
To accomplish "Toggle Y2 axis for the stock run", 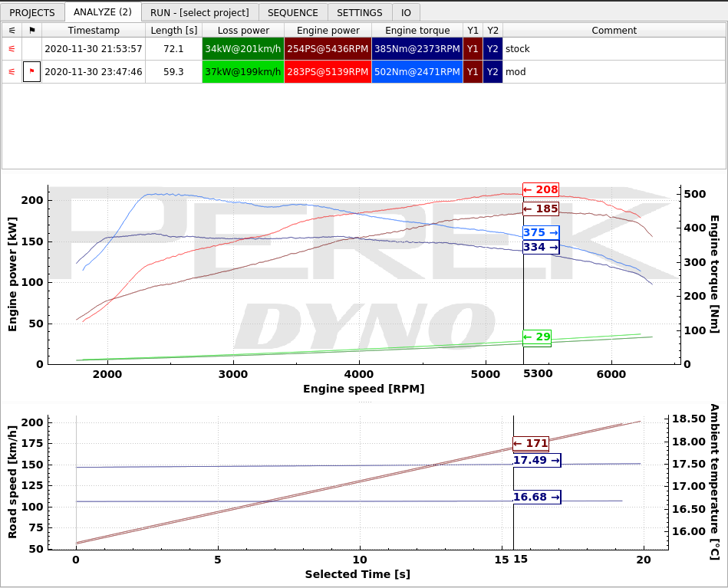I will [x=492, y=49].
